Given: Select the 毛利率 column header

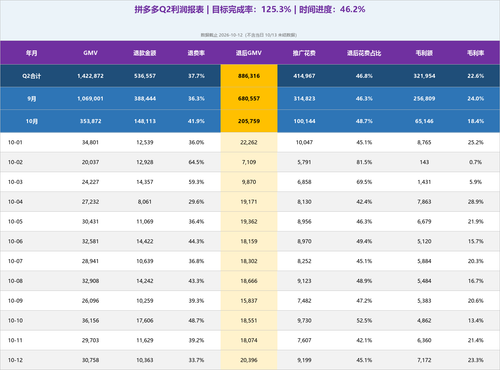Looking at the screenshot, I should point(475,53).
